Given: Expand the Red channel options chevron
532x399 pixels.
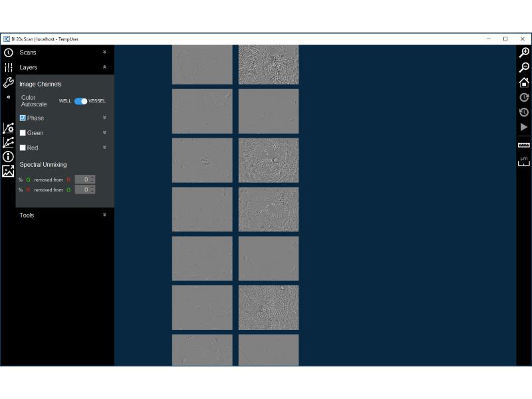Looking at the screenshot, I should [104, 148].
